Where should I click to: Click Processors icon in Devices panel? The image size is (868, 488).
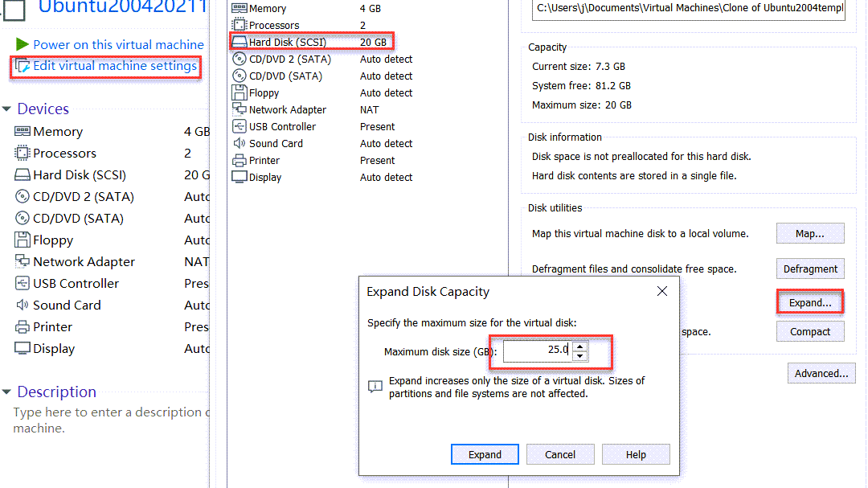(23, 153)
